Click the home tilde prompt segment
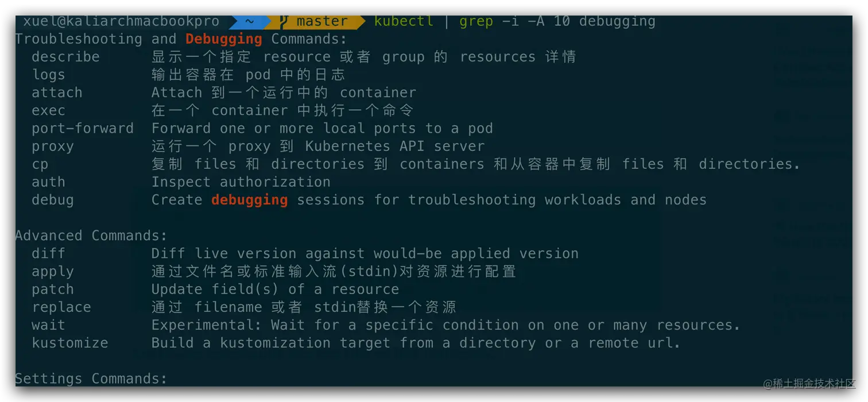Screen dimensions: 868x402 click(249, 21)
